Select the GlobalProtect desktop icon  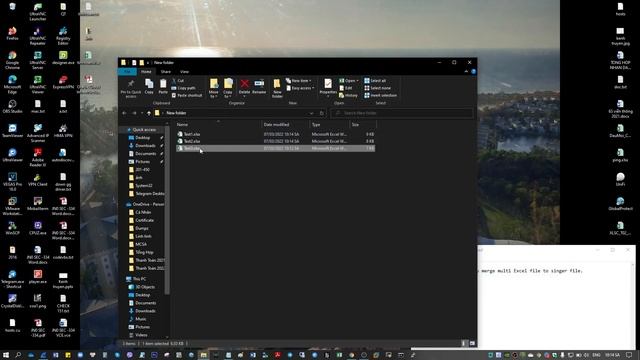[620, 204]
